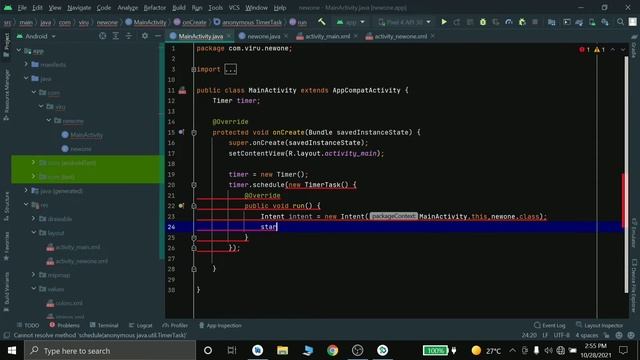This screenshot has height=360, width=640.
Task: Collapse the res folder node
Action: click(x=26, y=204)
